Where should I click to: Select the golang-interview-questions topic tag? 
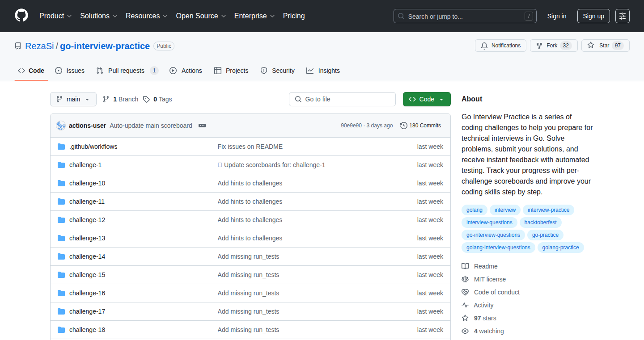(x=498, y=248)
